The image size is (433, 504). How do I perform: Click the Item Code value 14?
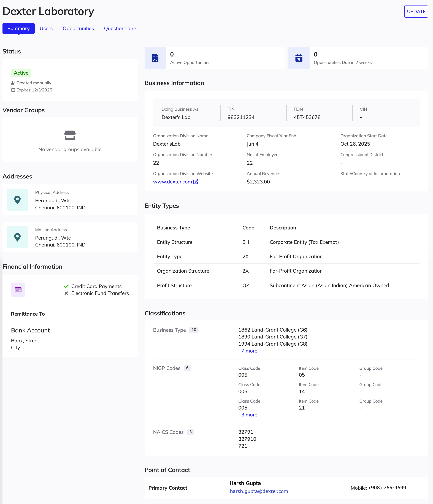(x=302, y=391)
